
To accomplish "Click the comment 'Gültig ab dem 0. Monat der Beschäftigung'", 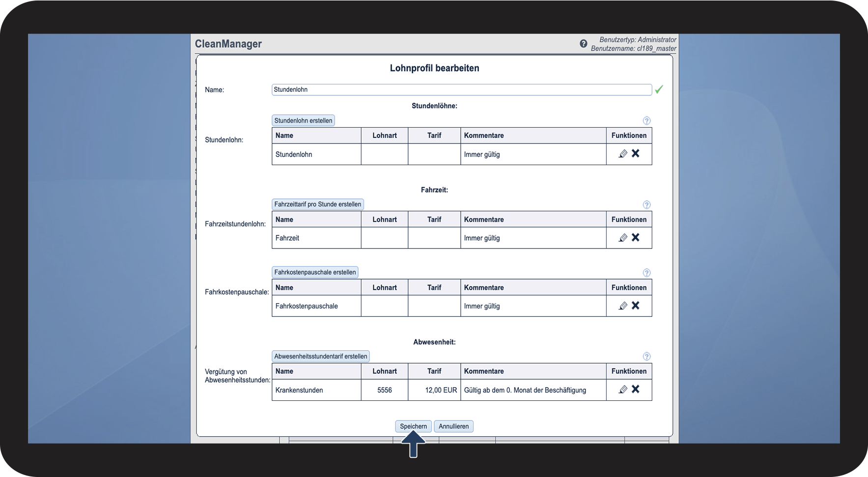I will point(525,390).
